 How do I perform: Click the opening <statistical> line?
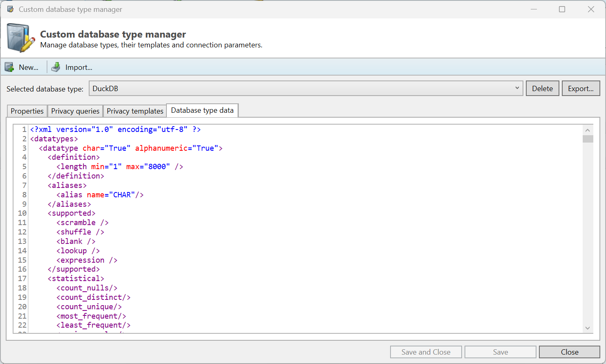(x=76, y=279)
